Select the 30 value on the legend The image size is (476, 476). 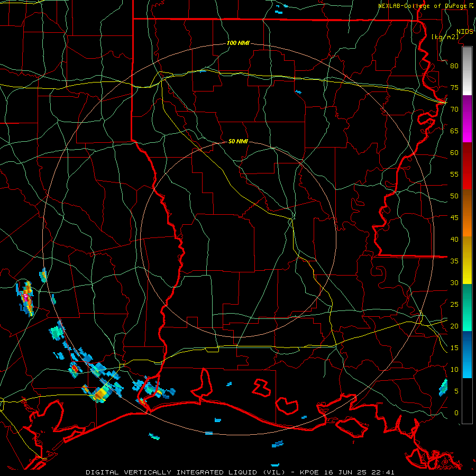click(x=454, y=283)
